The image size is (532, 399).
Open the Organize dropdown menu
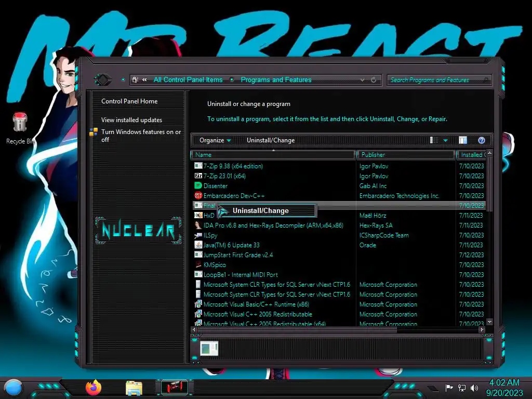[215, 140]
